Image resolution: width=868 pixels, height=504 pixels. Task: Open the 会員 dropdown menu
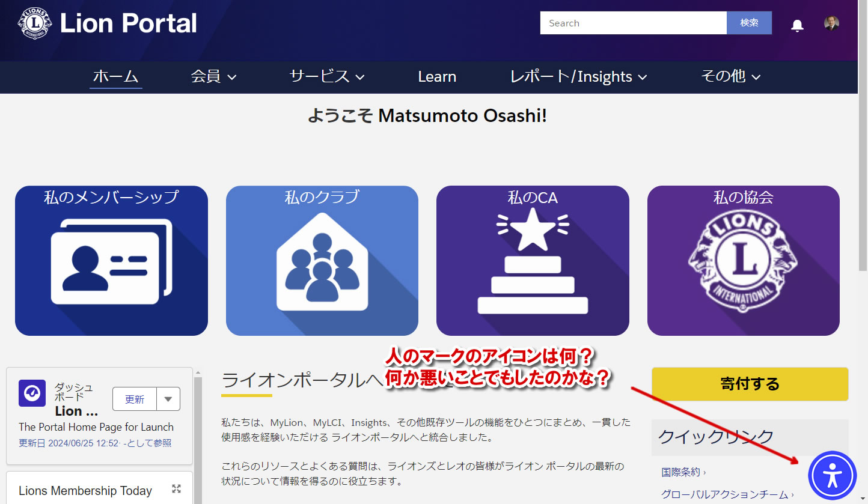tap(213, 77)
